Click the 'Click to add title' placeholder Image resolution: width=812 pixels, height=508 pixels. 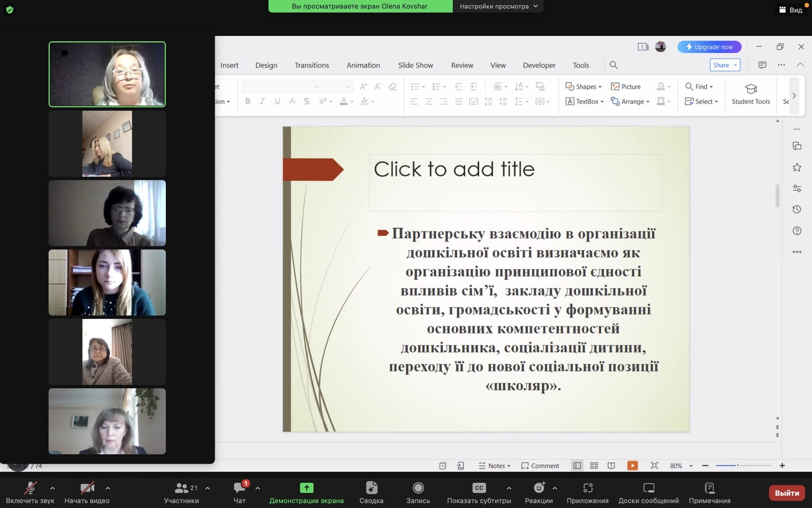coord(515,182)
